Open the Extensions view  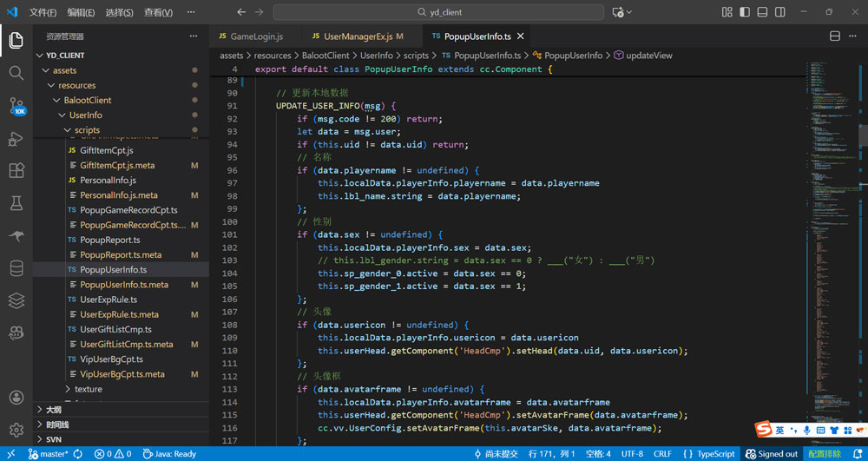click(16, 171)
